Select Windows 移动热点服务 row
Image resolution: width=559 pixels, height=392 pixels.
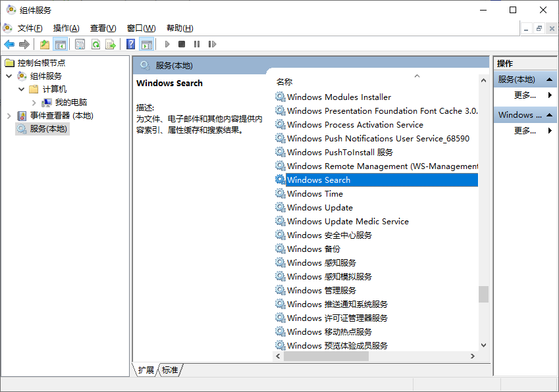point(376,332)
